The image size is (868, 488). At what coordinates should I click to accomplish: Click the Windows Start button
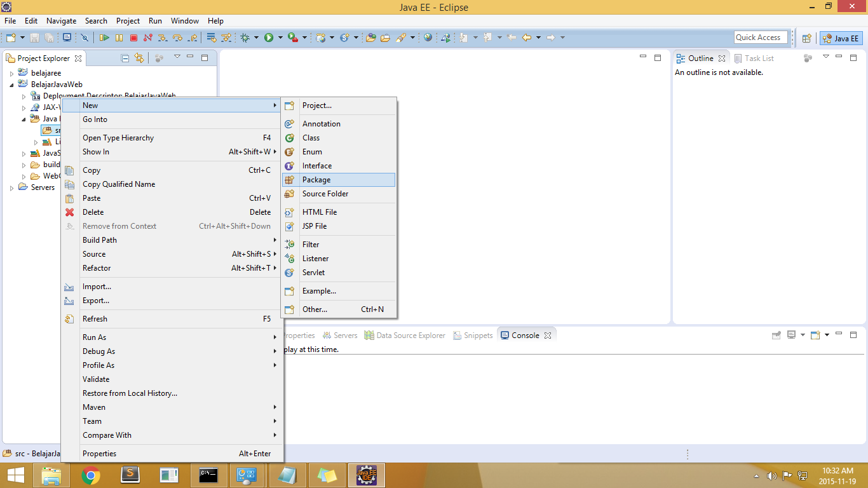(15, 475)
